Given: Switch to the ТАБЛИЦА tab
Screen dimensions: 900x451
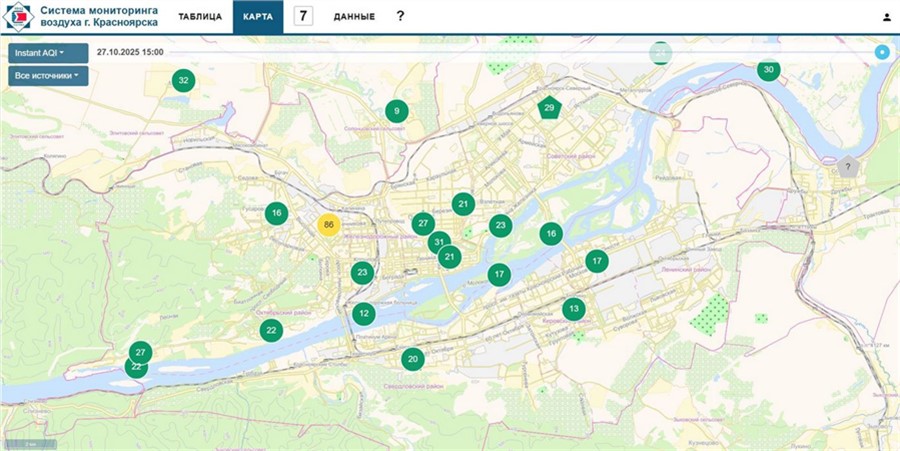Looking at the screenshot, I should (x=200, y=17).
